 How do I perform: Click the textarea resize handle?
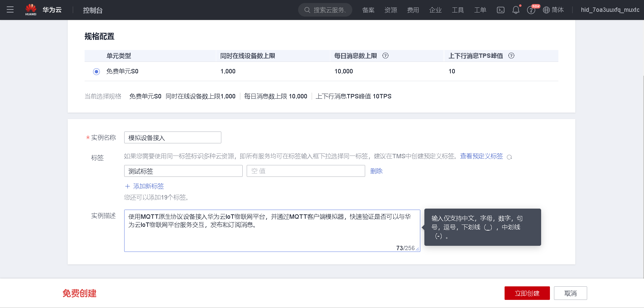(418, 249)
